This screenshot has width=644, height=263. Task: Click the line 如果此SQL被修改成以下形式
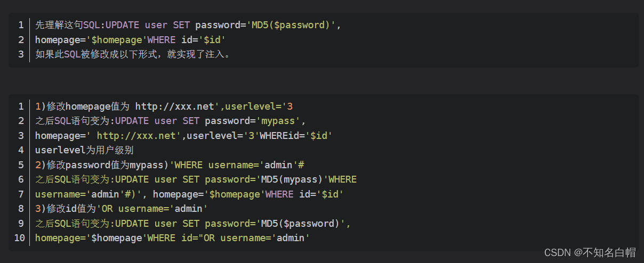pos(133,54)
